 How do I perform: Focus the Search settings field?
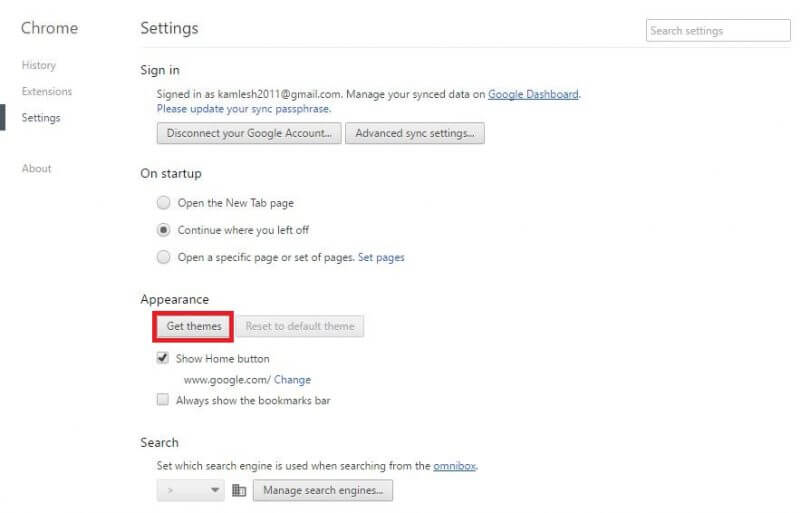[718, 31]
